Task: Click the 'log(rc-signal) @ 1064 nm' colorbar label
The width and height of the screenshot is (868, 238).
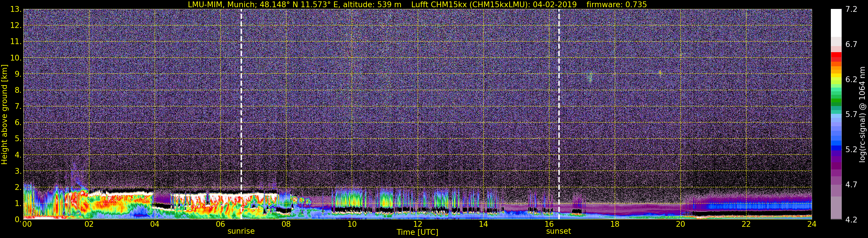Action: tap(862, 115)
